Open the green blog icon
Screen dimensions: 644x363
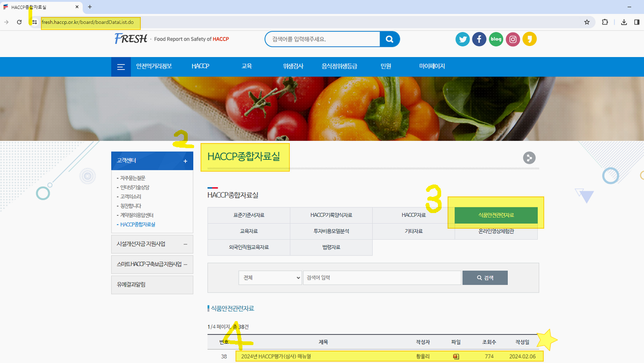[x=496, y=39]
